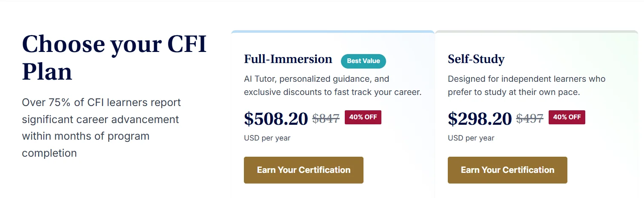Click the independent learners description text
Screen dimensions: 644x198
pyautogui.click(x=527, y=86)
